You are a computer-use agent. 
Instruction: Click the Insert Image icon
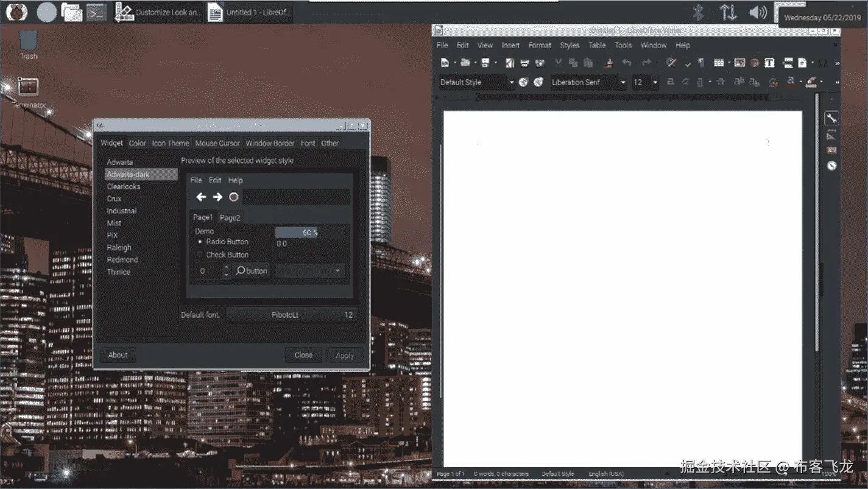739,63
